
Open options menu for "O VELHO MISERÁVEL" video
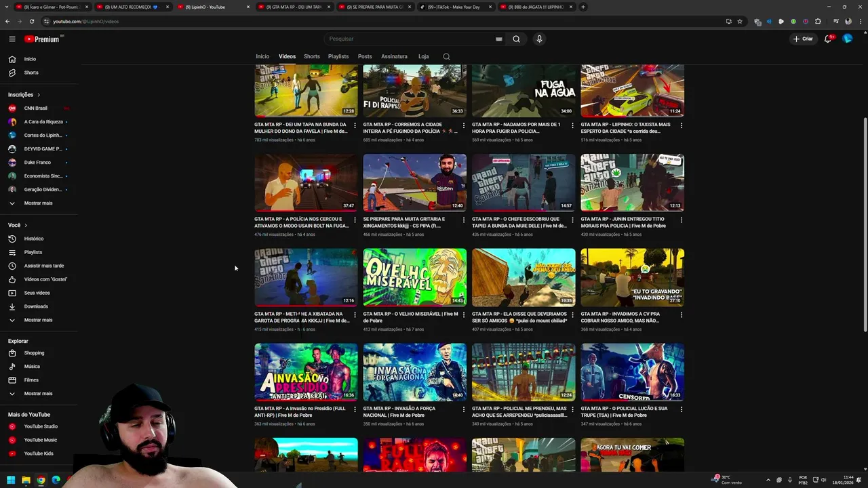[x=464, y=315]
